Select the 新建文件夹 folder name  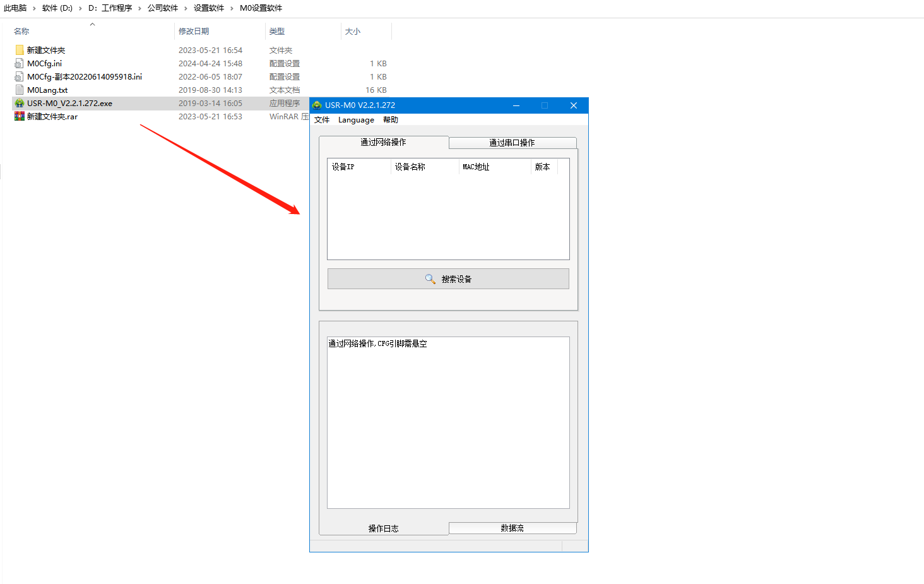click(x=46, y=50)
